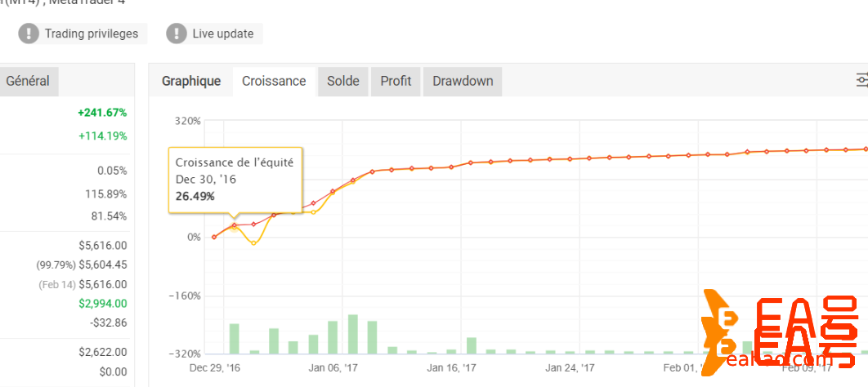
Task: Click the Trading privileges warning icon
Action: [29, 33]
